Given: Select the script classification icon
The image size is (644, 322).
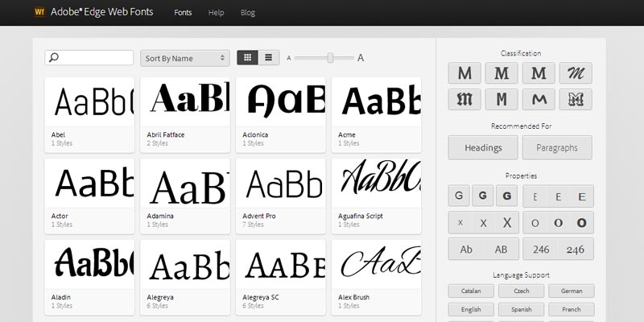Looking at the screenshot, I should pos(576,74).
